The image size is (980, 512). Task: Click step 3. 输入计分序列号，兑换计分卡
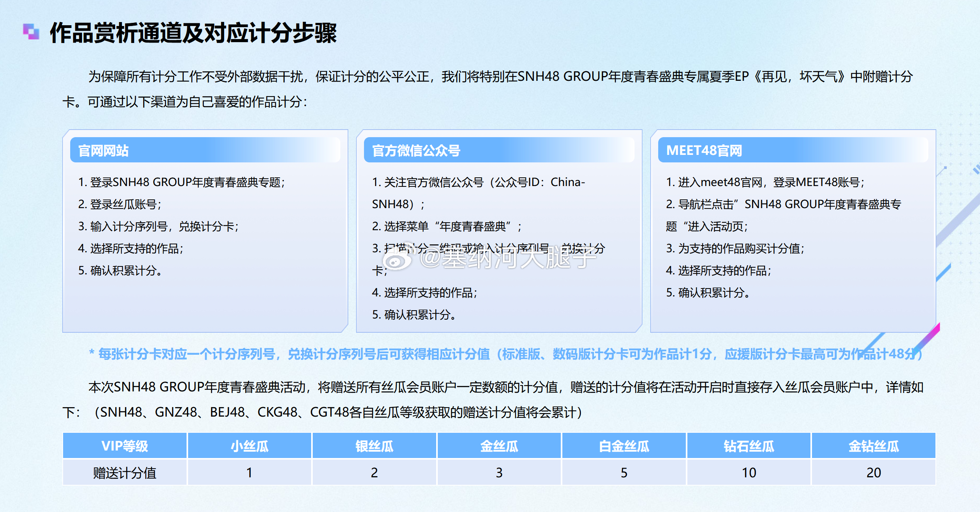tap(159, 226)
